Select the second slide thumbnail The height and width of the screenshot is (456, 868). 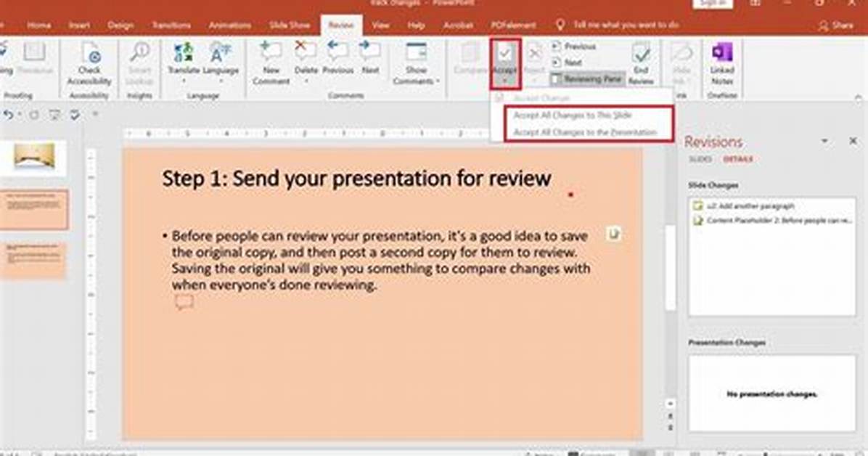point(34,209)
